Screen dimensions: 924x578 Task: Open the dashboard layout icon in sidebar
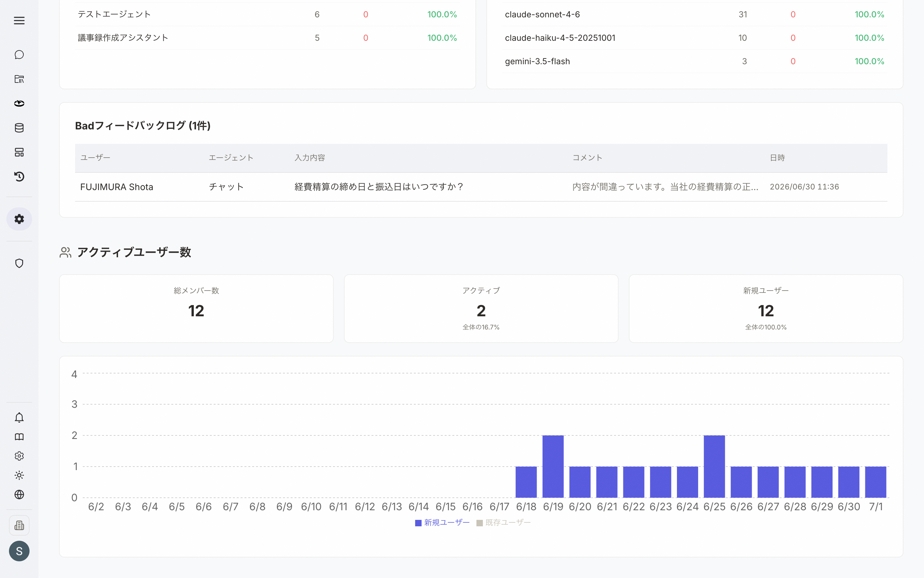(x=19, y=153)
